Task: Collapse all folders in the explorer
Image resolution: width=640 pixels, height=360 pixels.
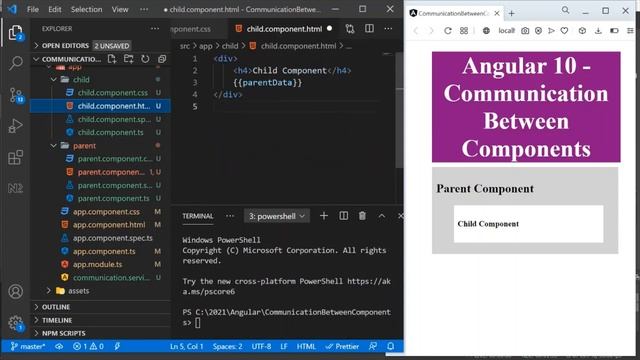Action: click(162, 59)
